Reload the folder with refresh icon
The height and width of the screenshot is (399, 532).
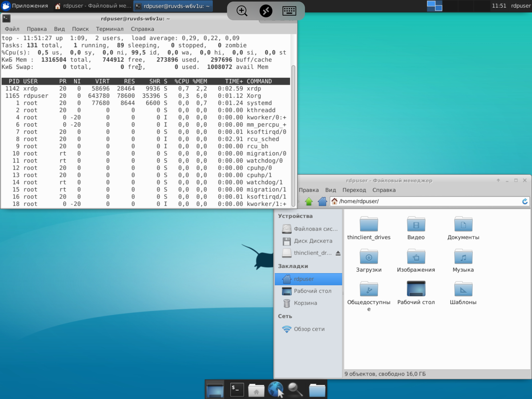pyautogui.click(x=524, y=201)
